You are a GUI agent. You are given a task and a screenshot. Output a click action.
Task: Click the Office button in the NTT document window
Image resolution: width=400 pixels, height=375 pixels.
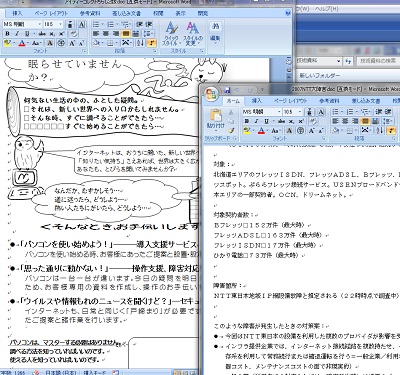pos(211,94)
